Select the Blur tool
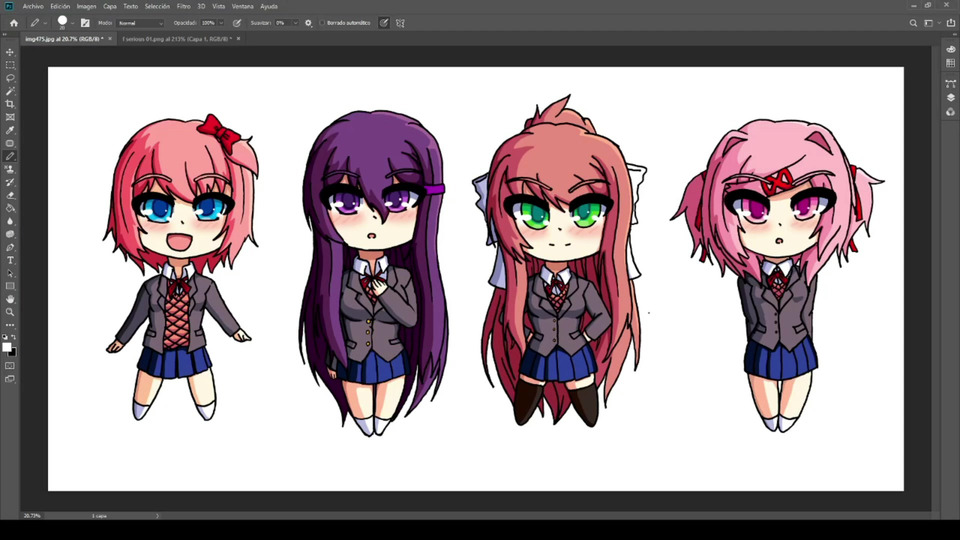Image resolution: width=960 pixels, height=540 pixels. pos(10,222)
